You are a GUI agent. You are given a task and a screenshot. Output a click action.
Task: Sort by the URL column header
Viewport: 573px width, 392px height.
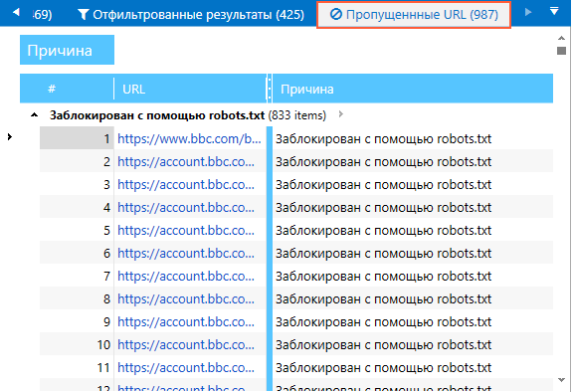[x=190, y=89]
